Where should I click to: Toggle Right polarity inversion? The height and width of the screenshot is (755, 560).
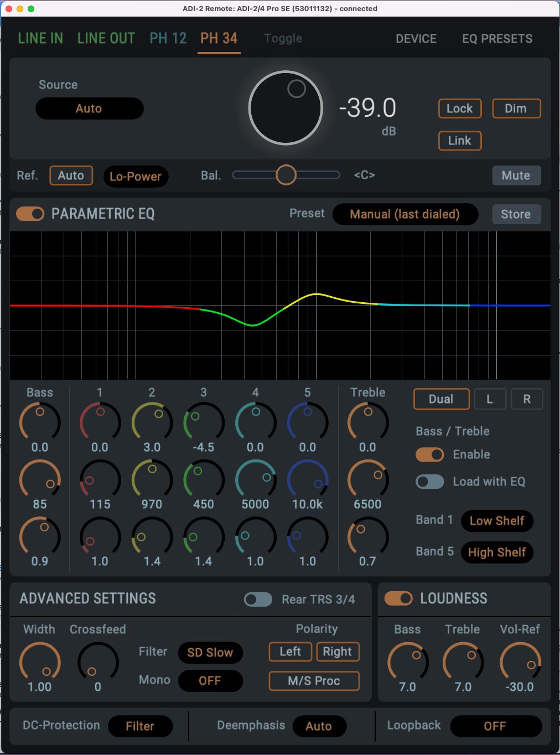click(338, 651)
